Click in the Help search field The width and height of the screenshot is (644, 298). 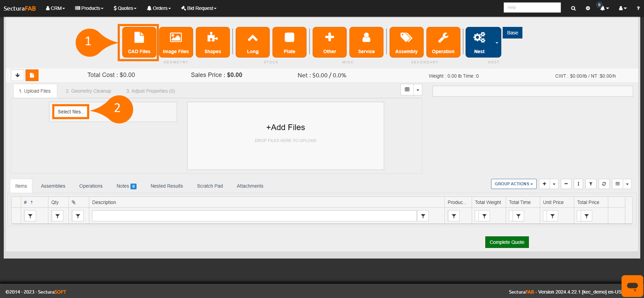(532, 8)
